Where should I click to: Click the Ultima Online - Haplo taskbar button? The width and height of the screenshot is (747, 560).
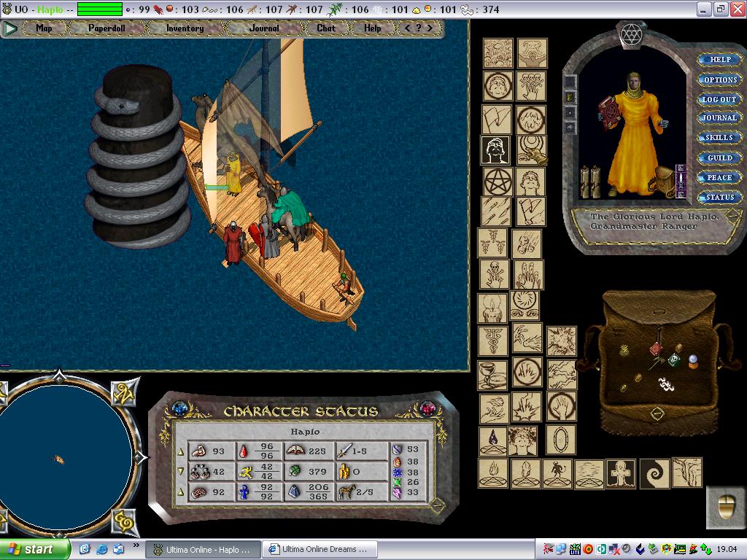pyautogui.click(x=203, y=550)
